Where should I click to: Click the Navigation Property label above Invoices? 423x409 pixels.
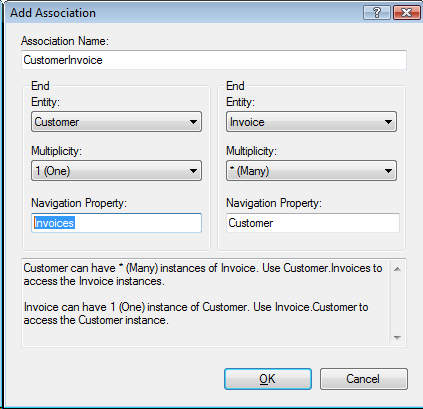point(79,203)
